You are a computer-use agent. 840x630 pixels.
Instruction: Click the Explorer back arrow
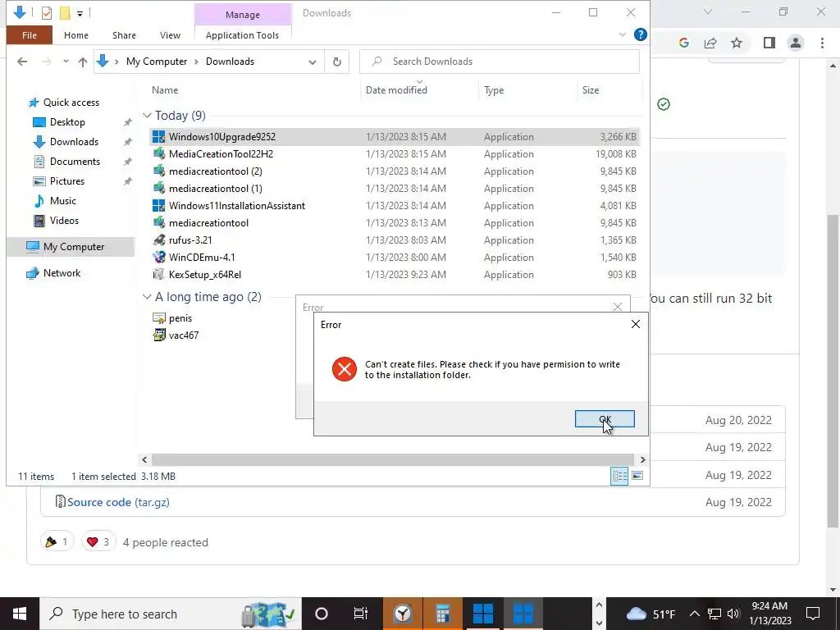click(22, 62)
